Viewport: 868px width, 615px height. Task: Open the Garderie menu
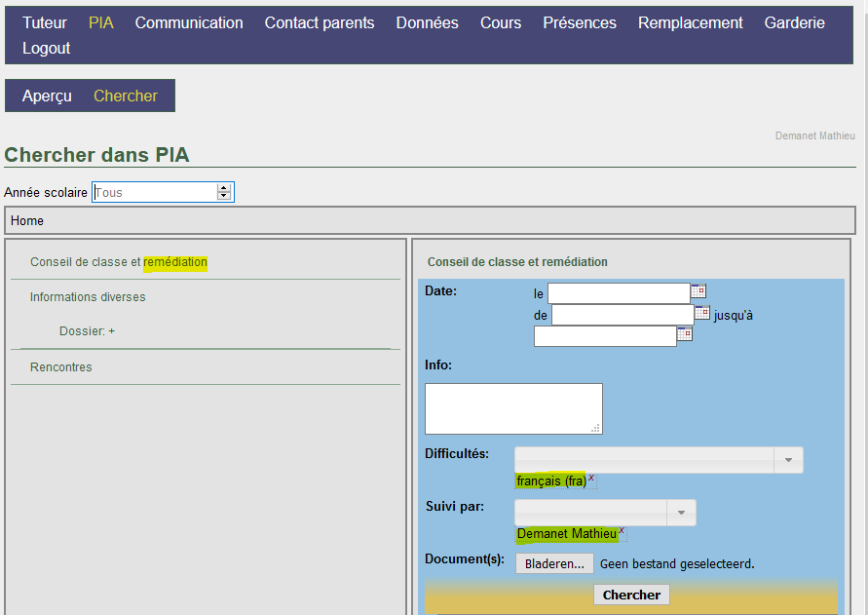coord(794,22)
